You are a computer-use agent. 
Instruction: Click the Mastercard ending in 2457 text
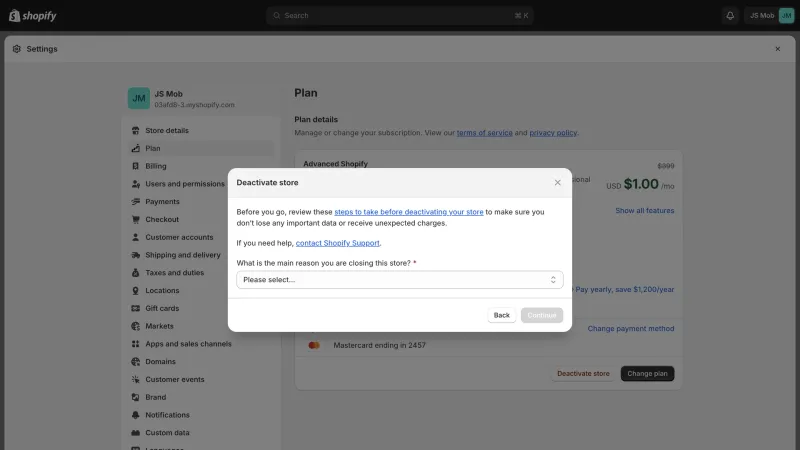click(380, 345)
